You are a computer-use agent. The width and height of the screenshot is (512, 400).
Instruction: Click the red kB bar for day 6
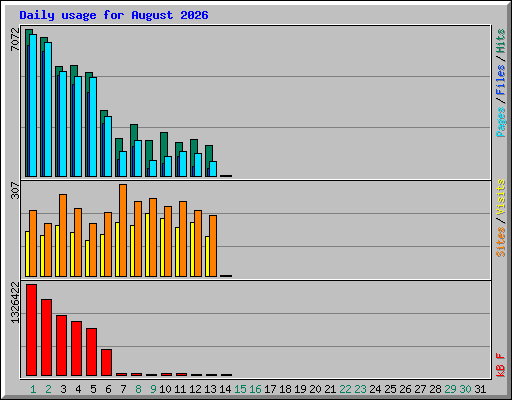(106, 362)
